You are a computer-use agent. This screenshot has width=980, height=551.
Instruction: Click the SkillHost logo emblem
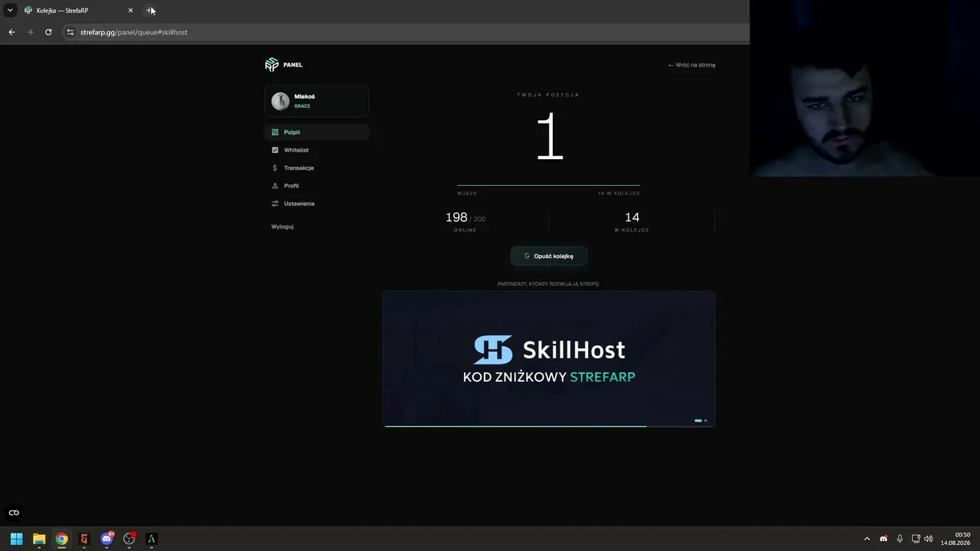493,350
